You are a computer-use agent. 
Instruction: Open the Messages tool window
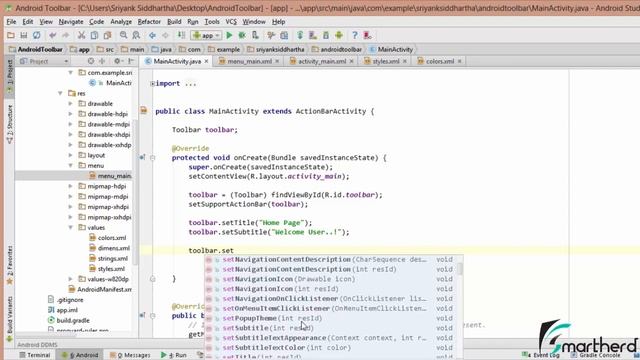[x=130, y=355]
